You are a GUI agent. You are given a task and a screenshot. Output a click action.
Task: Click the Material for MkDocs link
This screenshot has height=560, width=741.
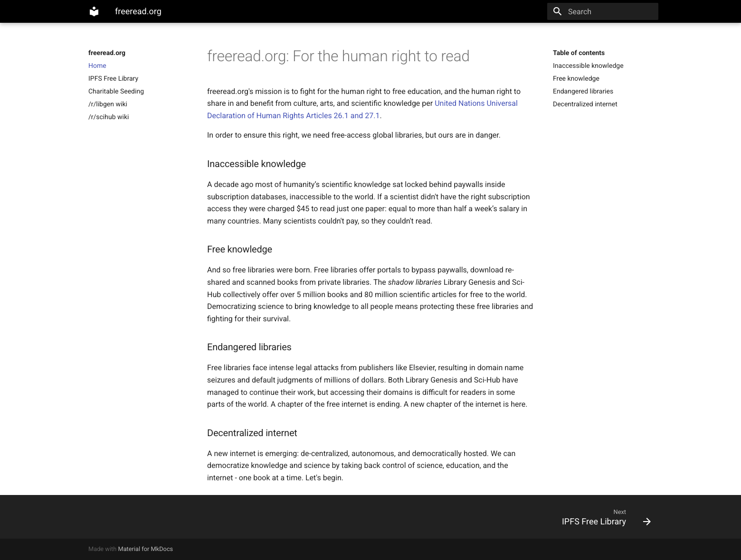coord(145,549)
